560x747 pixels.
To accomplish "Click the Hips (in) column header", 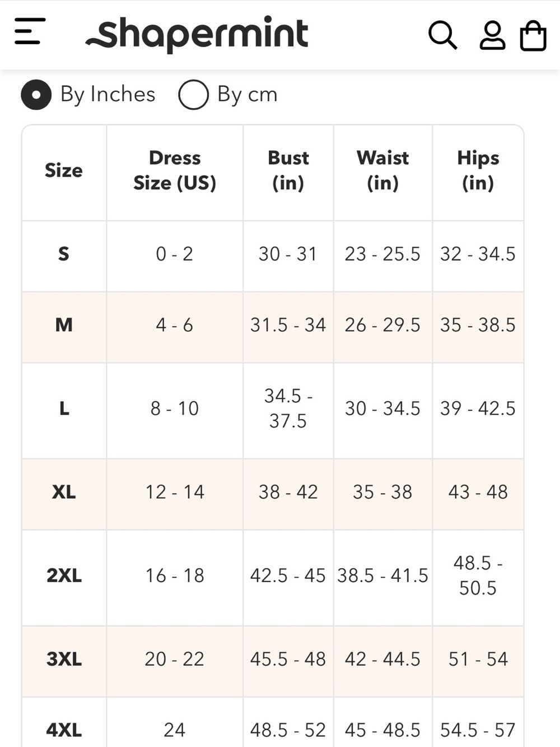I will pyautogui.click(x=478, y=170).
